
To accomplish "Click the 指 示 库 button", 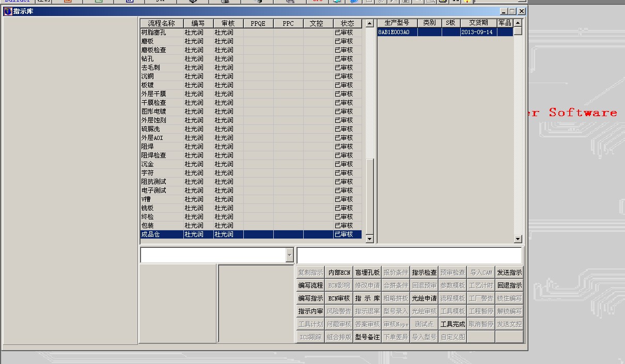I will point(368,298).
